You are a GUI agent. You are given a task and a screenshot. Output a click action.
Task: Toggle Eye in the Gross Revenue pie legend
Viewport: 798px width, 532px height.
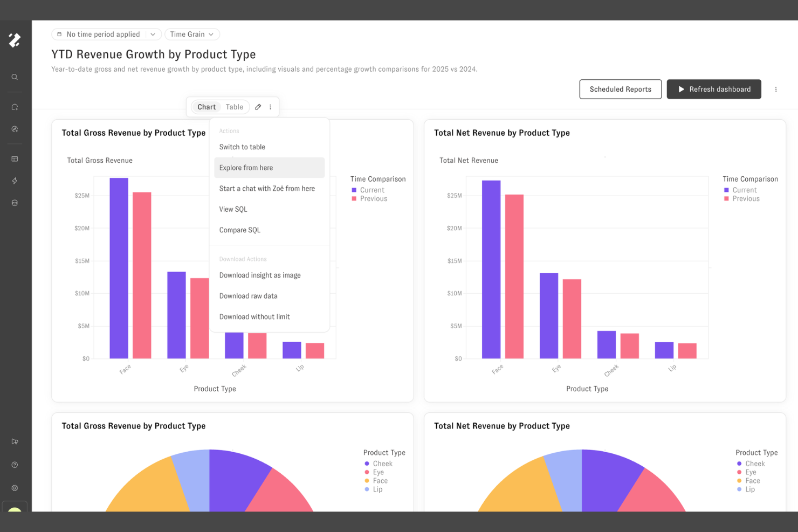click(374, 472)
